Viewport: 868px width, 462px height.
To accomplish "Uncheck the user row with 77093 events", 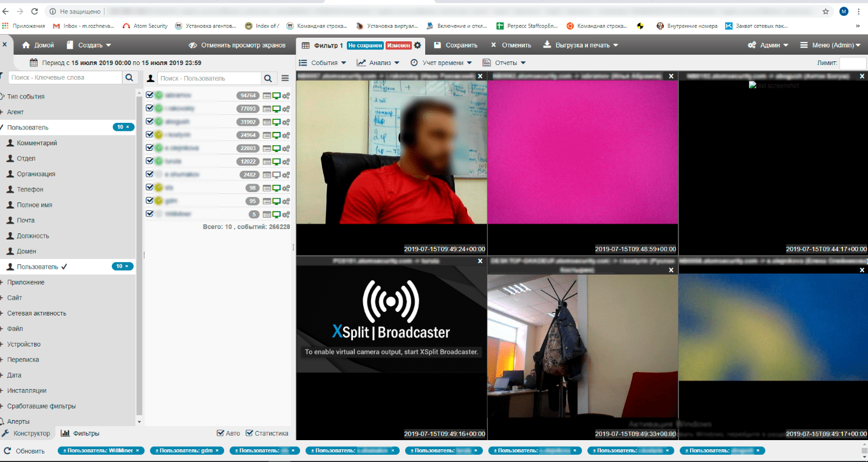I will click(x=149, y=109).
